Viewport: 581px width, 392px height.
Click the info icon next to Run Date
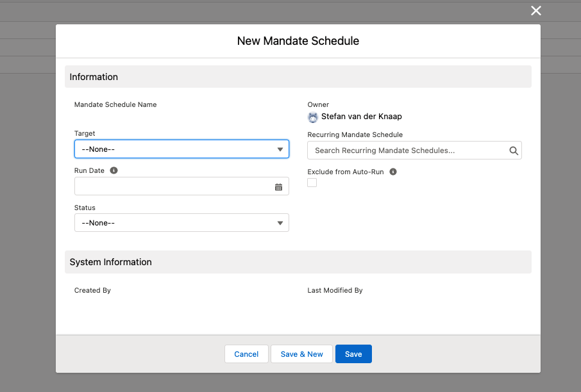(x=114, y=170)
